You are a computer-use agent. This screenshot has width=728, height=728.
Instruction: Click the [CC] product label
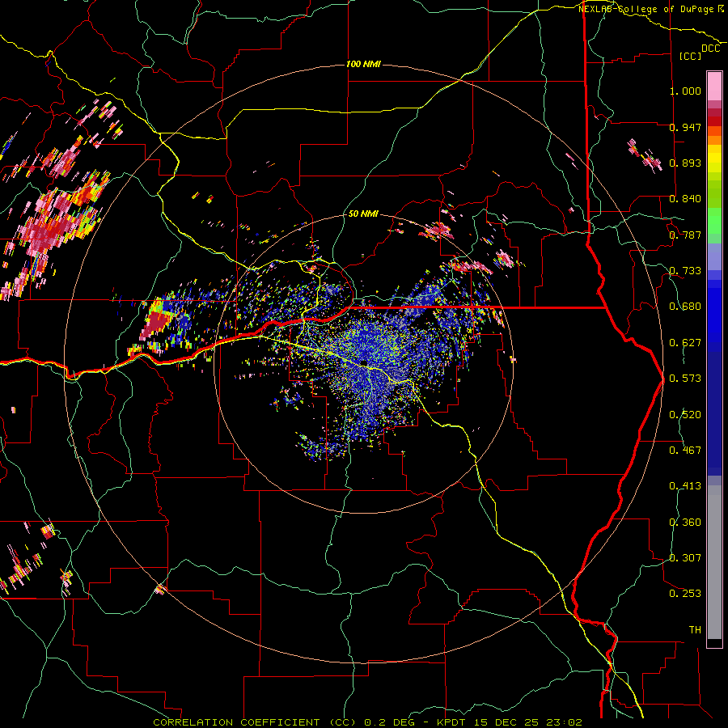pos(691,56)
